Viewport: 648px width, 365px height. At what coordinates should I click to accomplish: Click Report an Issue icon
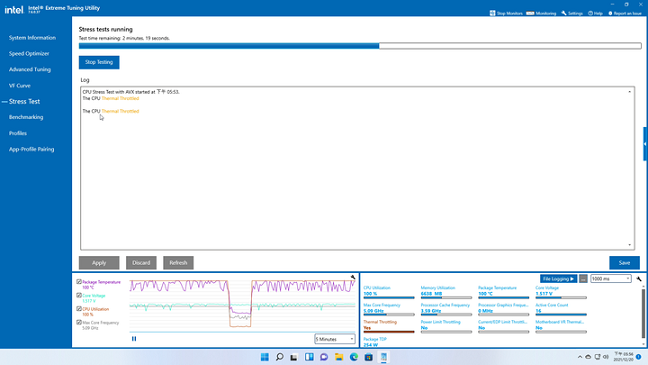pos(610,13)
